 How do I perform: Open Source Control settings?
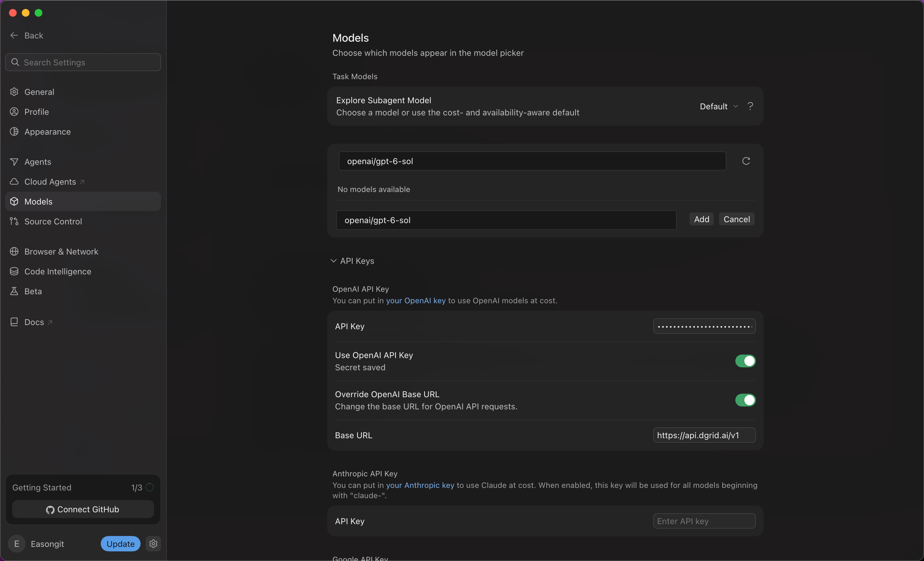point(83,222)
